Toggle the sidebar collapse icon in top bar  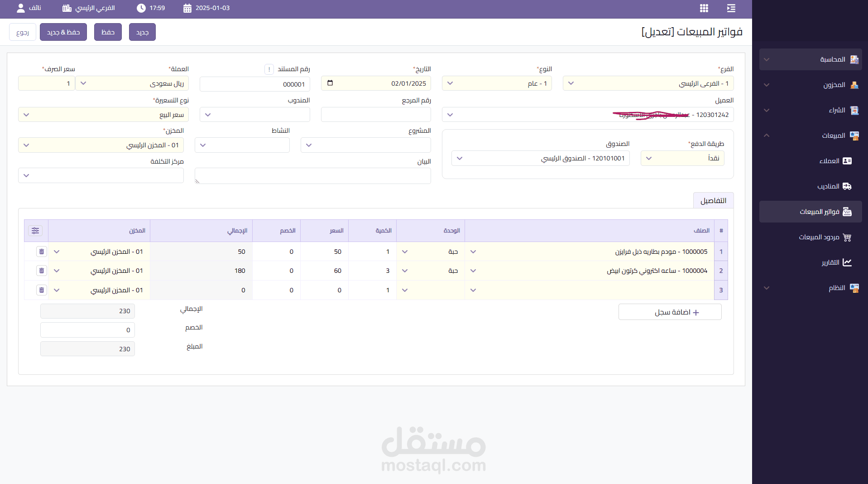pos(731,8)
